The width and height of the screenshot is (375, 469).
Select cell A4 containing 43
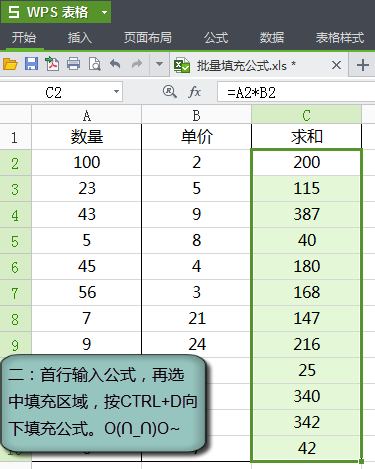pos(87,215)
